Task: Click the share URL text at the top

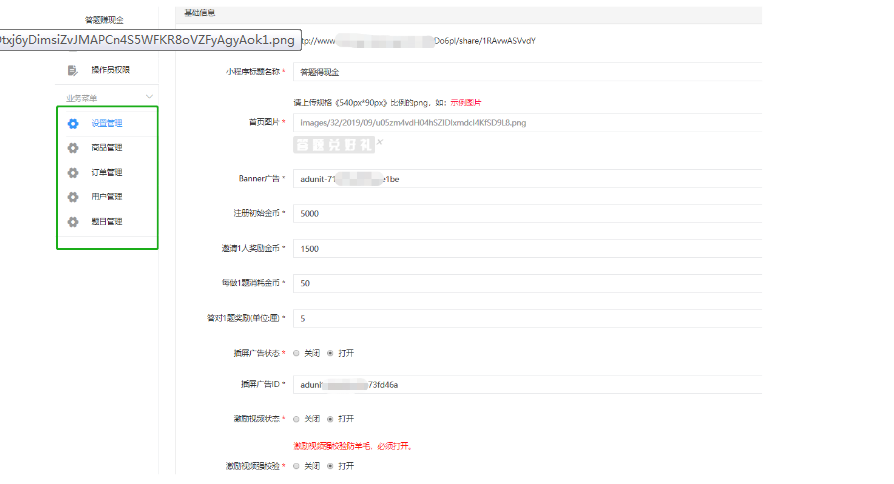Action: coord(419,41)
